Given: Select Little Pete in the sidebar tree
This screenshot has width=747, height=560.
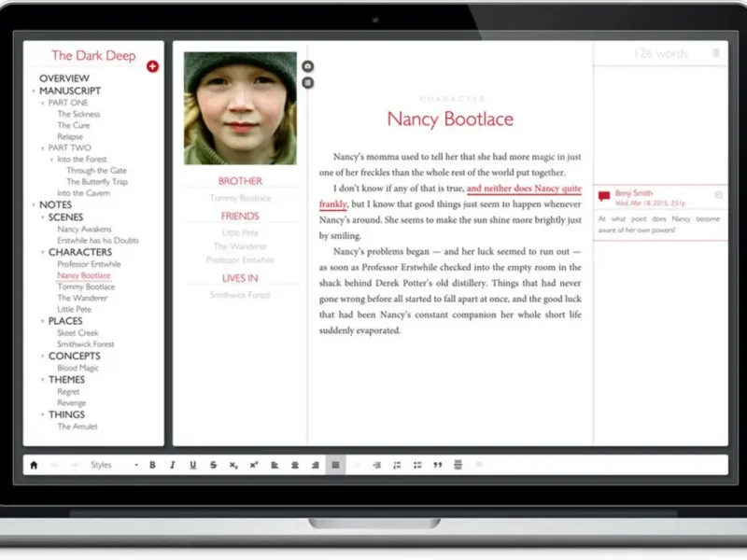Looking at the screenshot, I should pyautogui.click(x=75, y=310).
